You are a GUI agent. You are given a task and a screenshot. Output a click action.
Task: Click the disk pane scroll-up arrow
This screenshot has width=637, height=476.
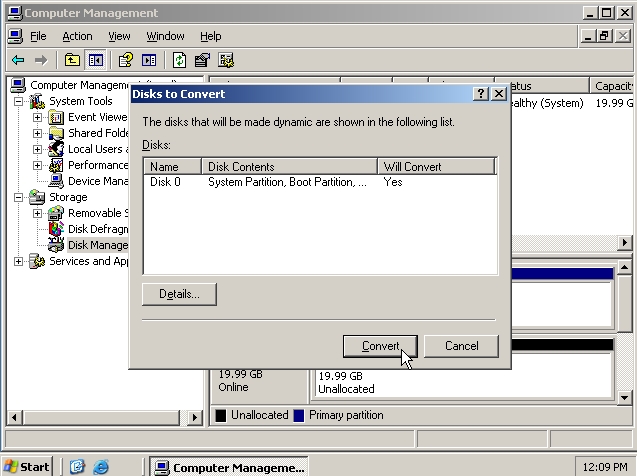coord(624,267)
